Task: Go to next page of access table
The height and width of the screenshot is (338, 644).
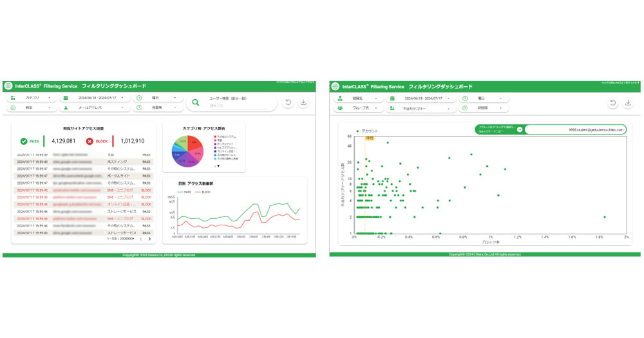Action: click(x=149, y=239)
